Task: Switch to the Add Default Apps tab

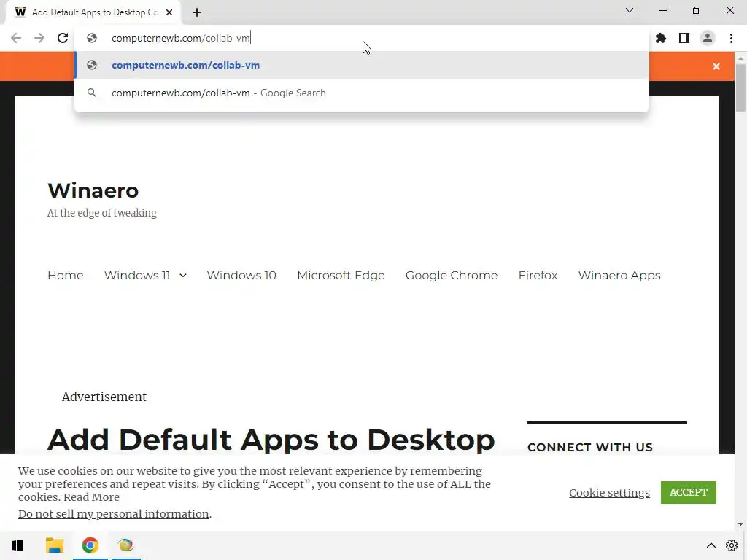Action: point(94,12)
